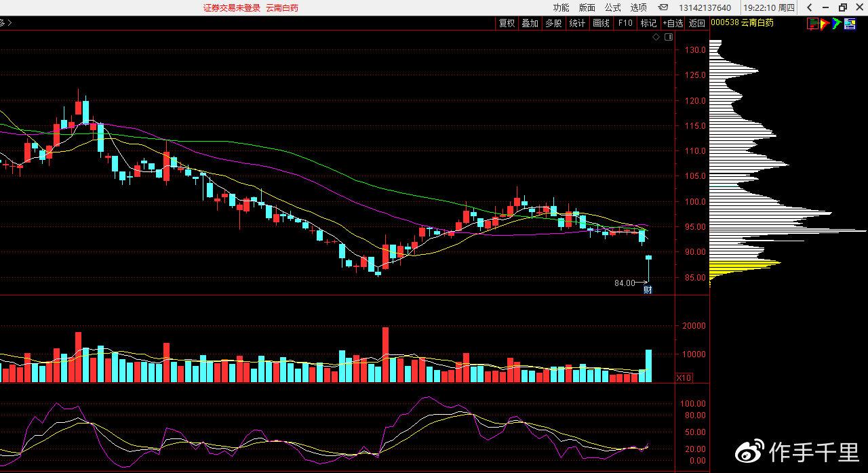Open the 选项 menu
The height and width of the screenshot is (473, 868).
pos(638,7)
